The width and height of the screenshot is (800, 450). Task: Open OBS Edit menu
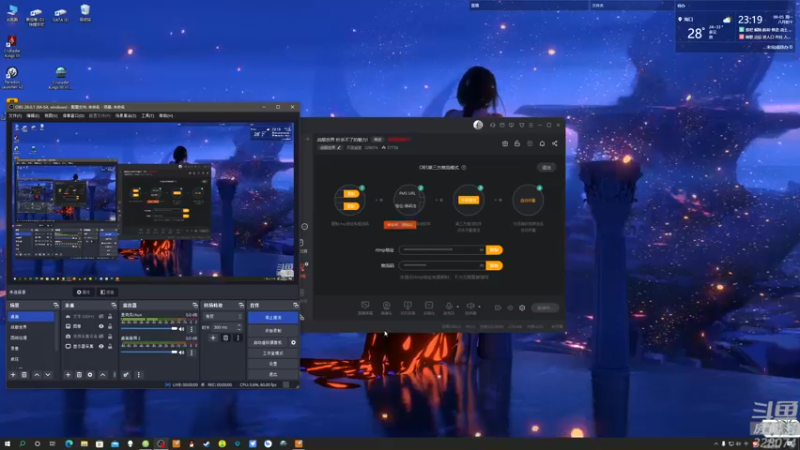(33, 116)
